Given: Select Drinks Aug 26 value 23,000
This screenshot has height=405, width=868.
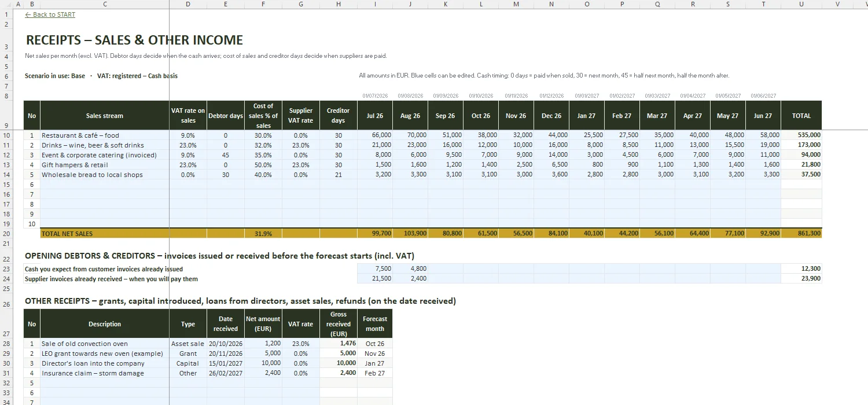Looking at the screenshot, I should point(410,145).
